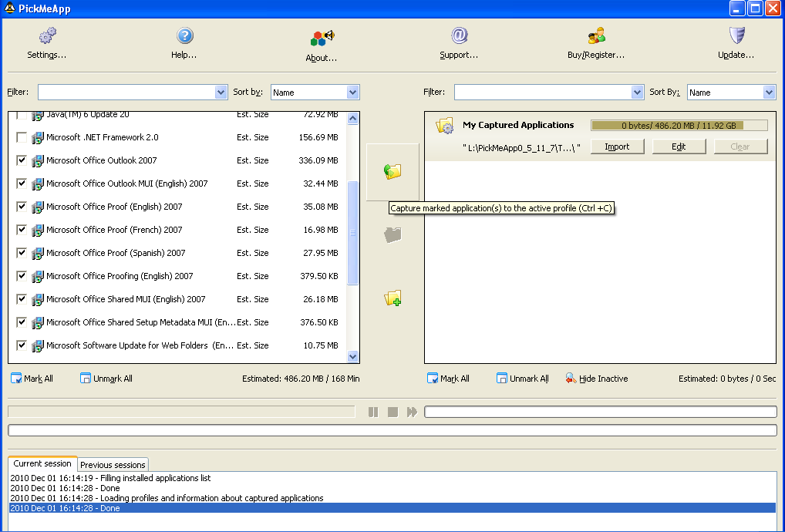Open Support at-sign icon

(459, 35)
